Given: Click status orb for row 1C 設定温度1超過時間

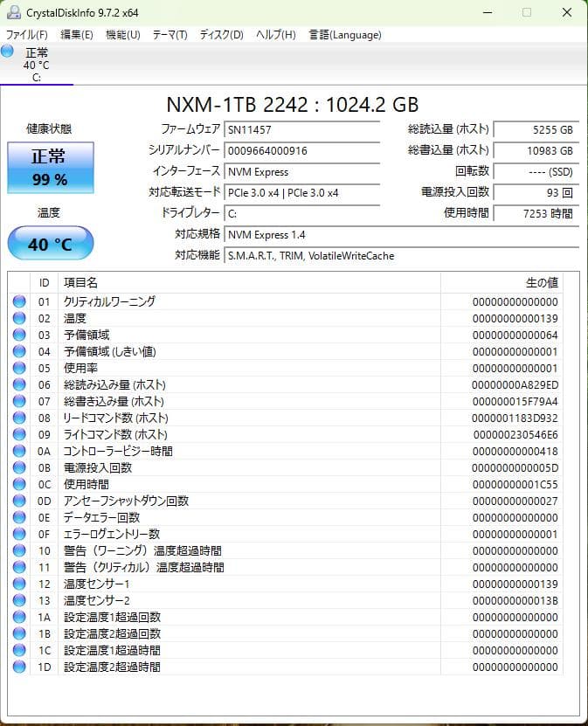Looking at the screenshot, I should (x=19, y=650).
